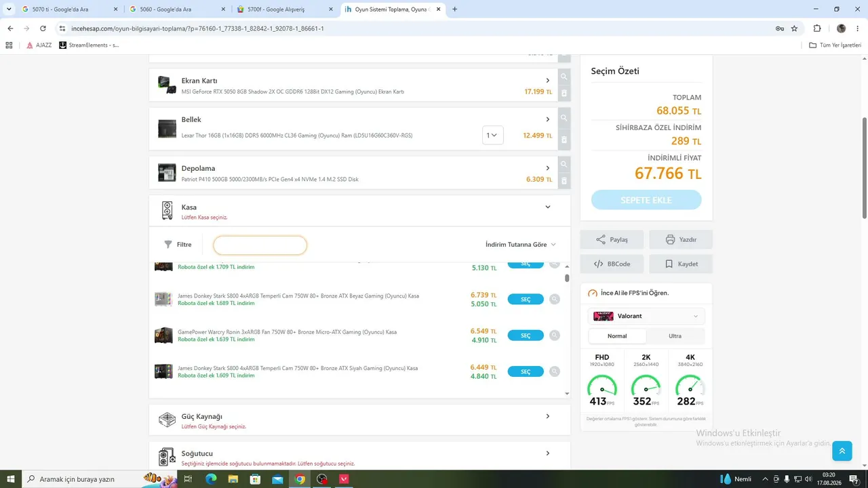Select the GamePower Warcry Ronin case

(x=526, y=335)
